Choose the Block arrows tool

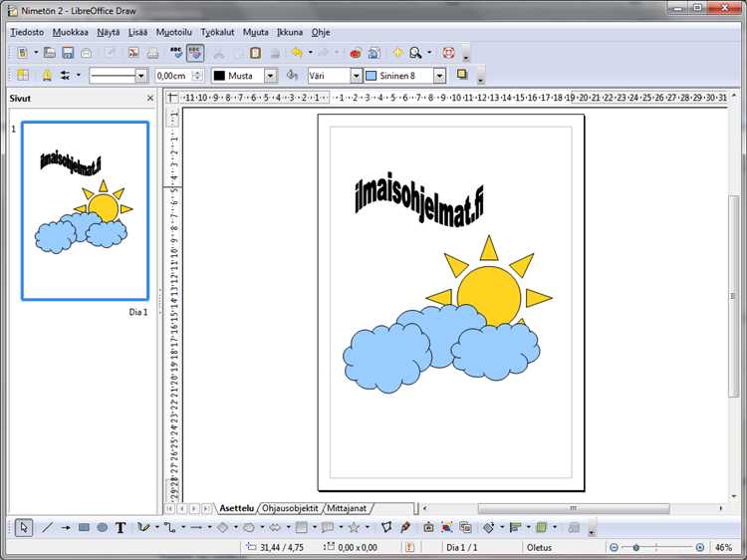pyautogui.click(x=275, y=527)
